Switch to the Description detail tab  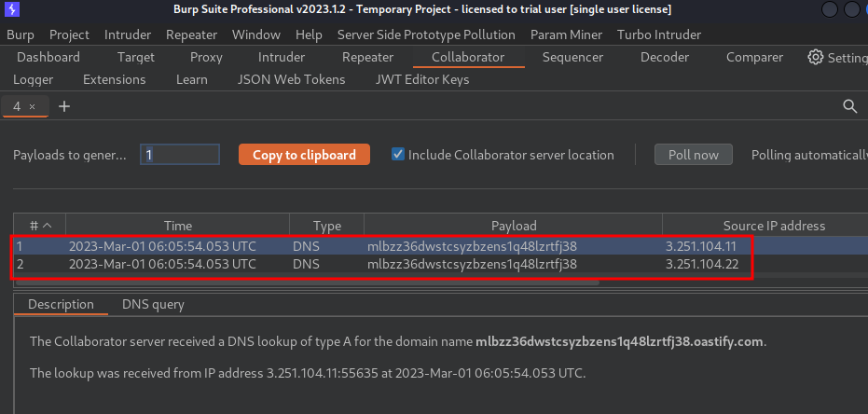pyautogui.click(x=61, y=304)
